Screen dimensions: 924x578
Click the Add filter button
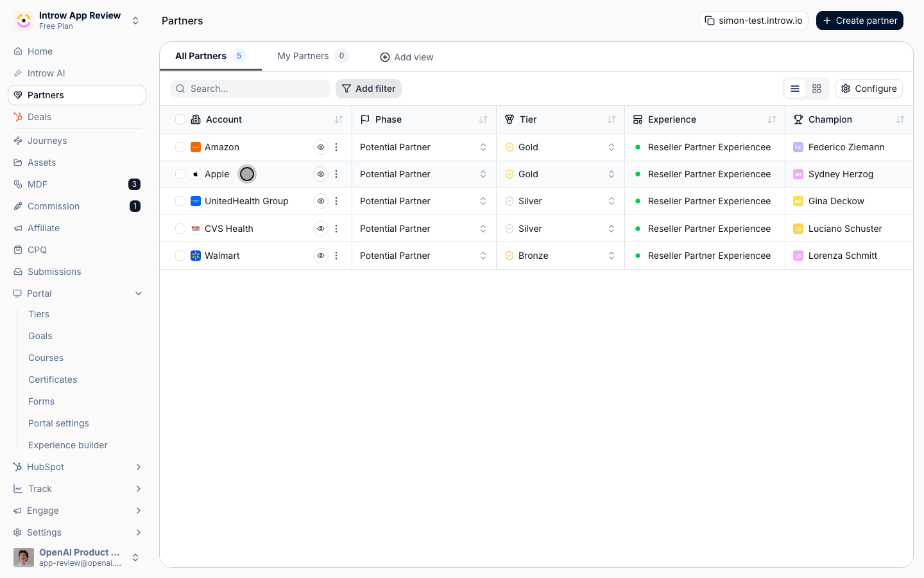368,89
